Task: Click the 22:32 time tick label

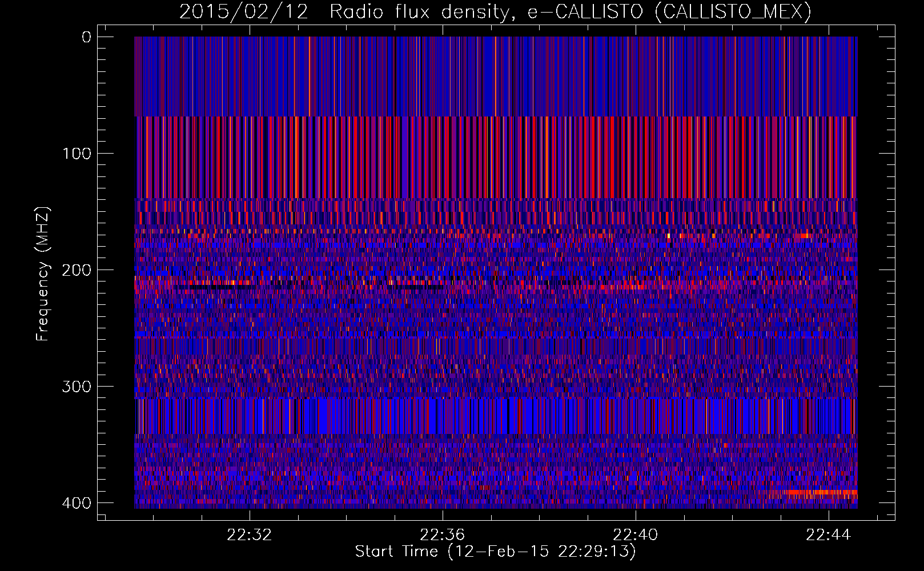Action: (x=249, y=535)
